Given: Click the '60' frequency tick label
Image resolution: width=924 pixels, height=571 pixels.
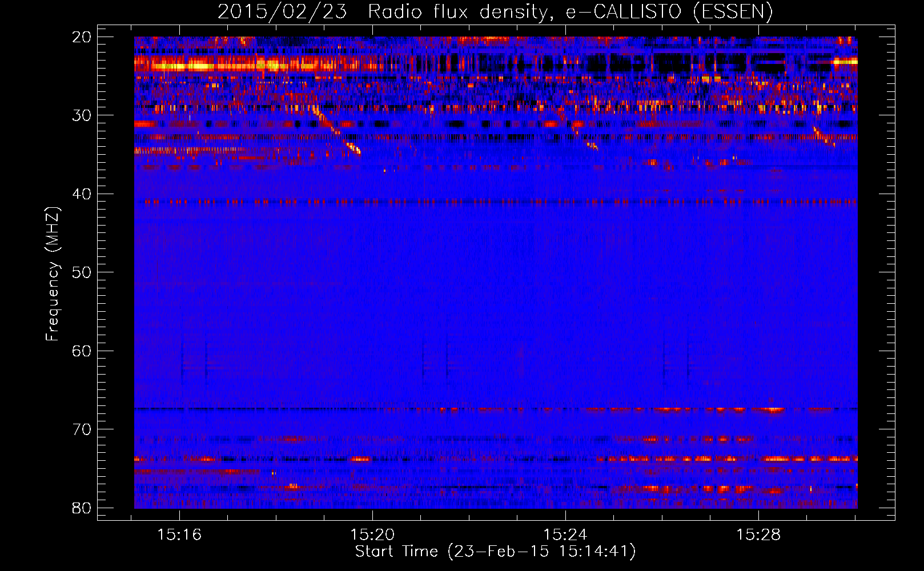Looking at the screenshot, I should pyautogui.click(x=82, y=351).
